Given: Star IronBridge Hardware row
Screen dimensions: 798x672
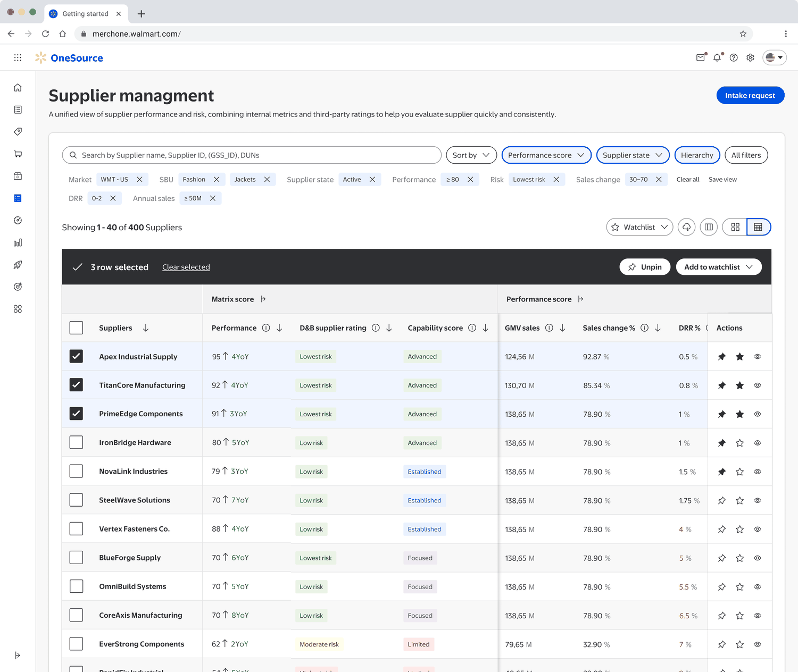Looking at the screenshot, I should (739, 443).
